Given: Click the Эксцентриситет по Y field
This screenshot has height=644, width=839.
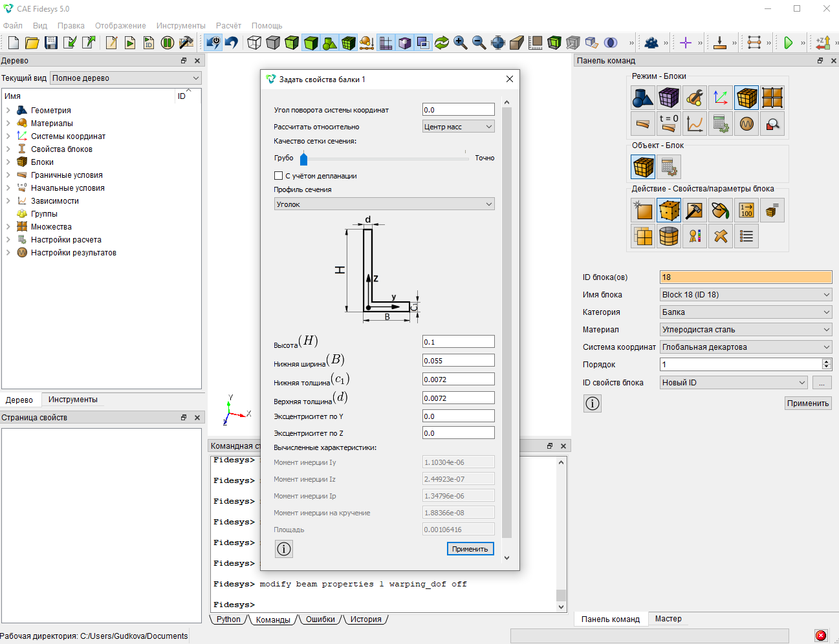Looking at the screenshot, I should tap(459, 416).
